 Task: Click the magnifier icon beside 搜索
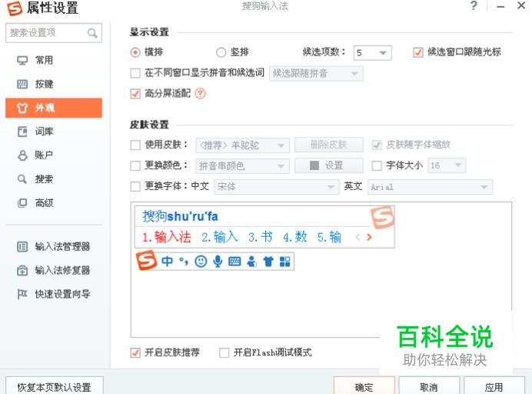[22, 179]
